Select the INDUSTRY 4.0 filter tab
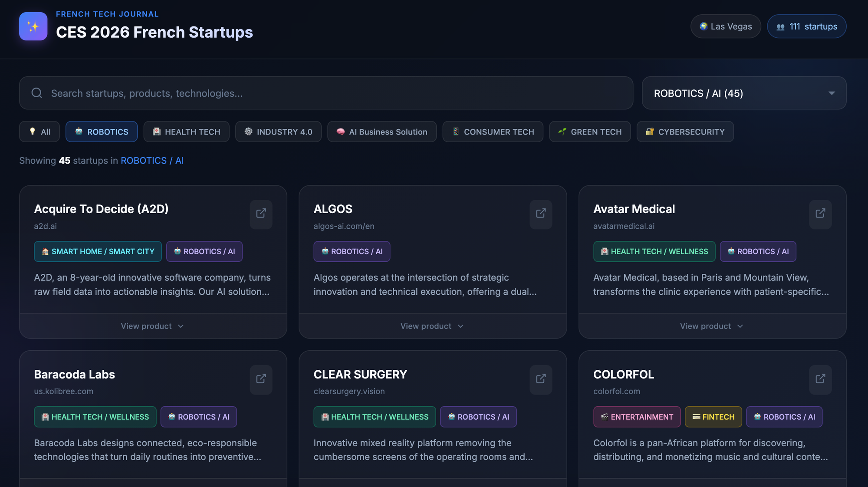 click(278, 132)
